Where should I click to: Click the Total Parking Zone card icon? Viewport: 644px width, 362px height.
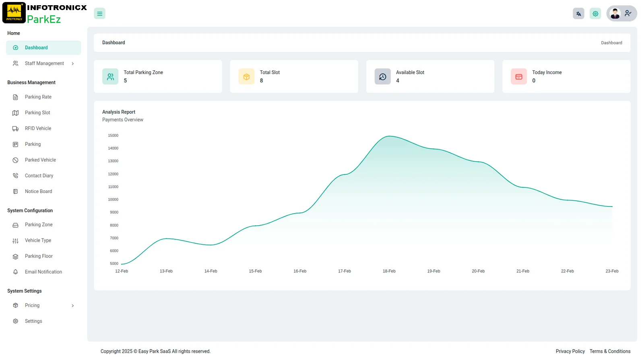pyautogui.click(x=110, y=76)
